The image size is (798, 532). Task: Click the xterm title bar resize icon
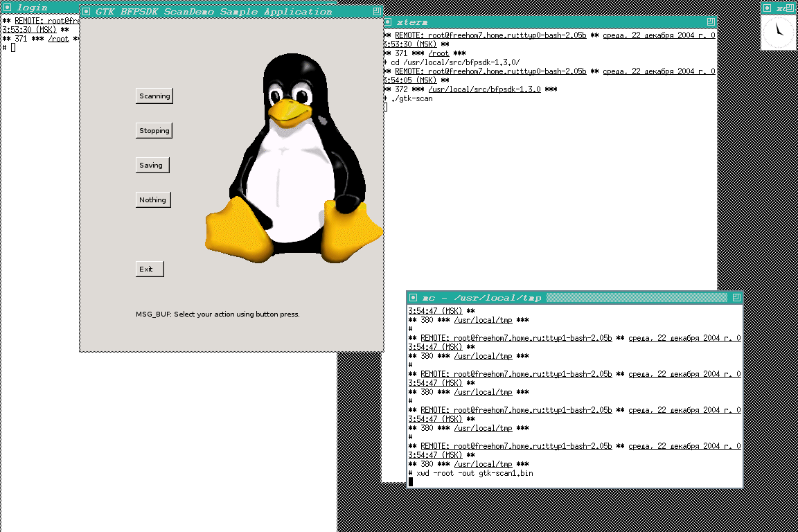click(711, 22)
